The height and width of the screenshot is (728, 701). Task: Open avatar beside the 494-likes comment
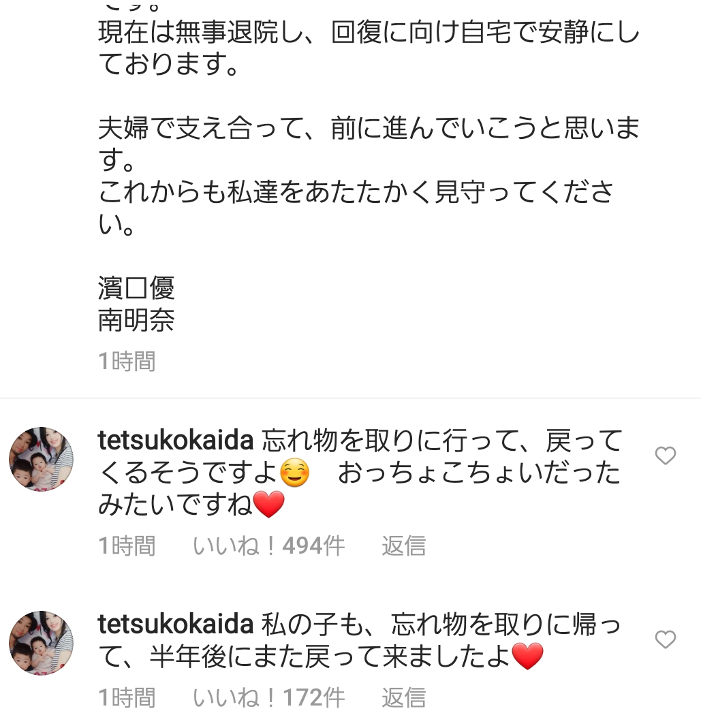coord(41,460)
